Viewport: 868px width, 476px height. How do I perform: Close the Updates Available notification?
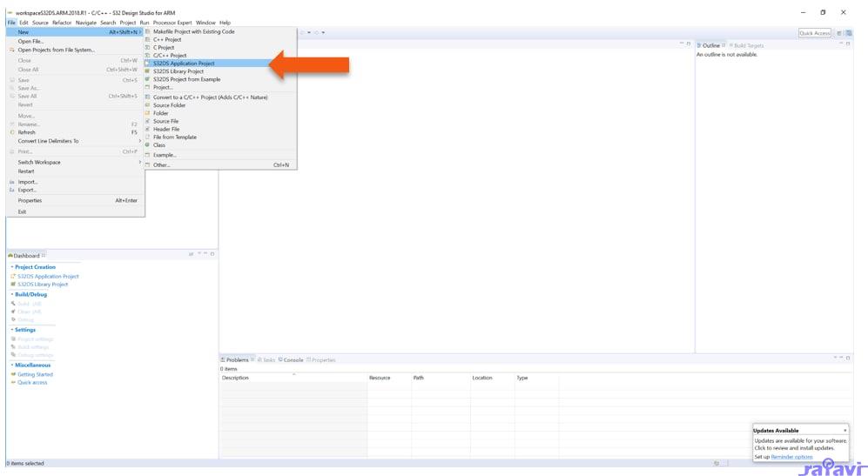point(844,431)
